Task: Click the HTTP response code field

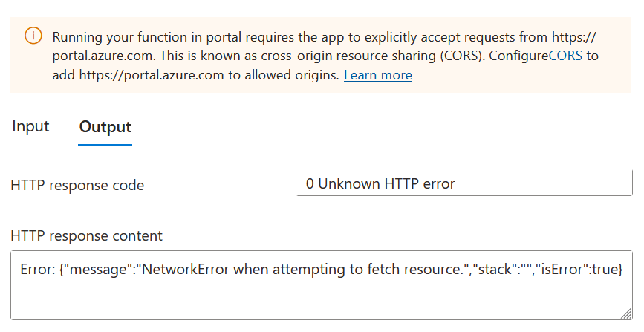Action: [x=464, y=183]
